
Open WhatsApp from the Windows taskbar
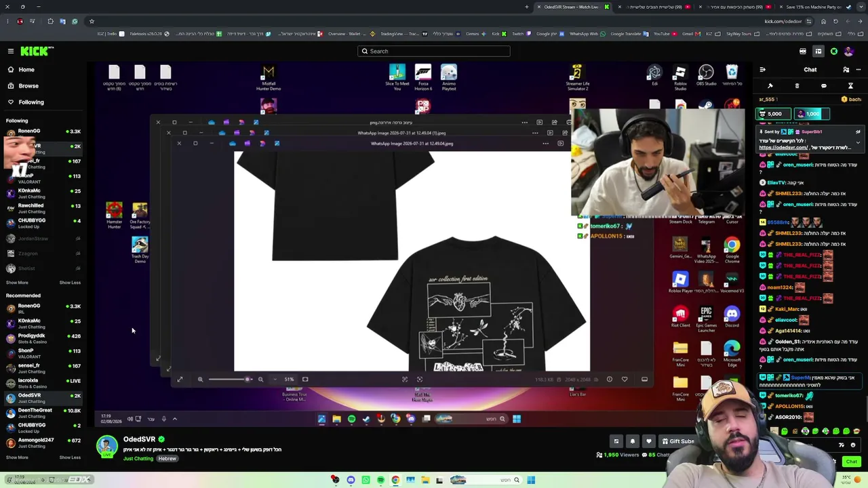(x=366, y=480)
